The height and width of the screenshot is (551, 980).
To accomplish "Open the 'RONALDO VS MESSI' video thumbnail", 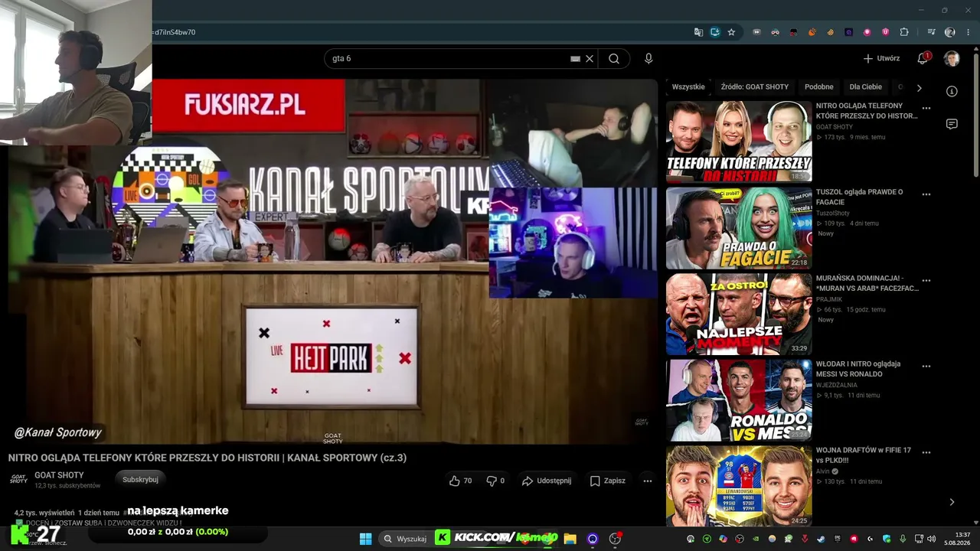I will coord(739,400).
